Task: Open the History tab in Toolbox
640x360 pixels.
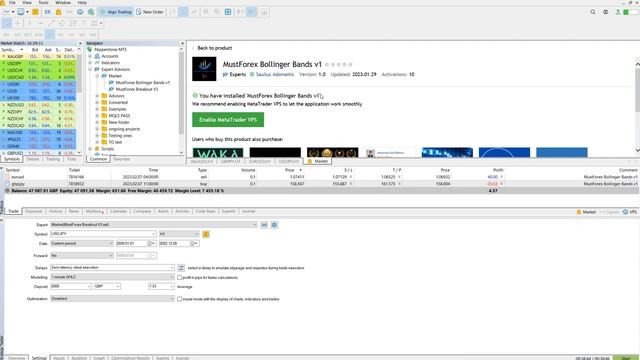Action: click(56, 211)
